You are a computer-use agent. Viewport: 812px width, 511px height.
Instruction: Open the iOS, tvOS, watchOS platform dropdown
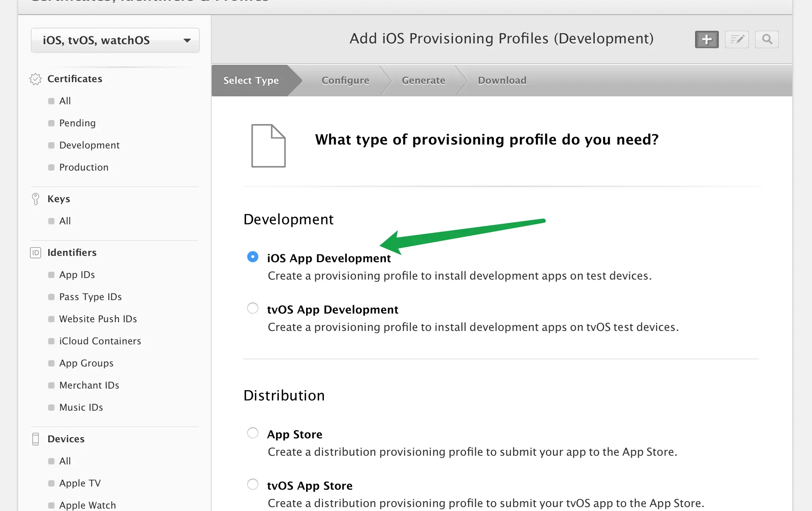click(115, 40)
